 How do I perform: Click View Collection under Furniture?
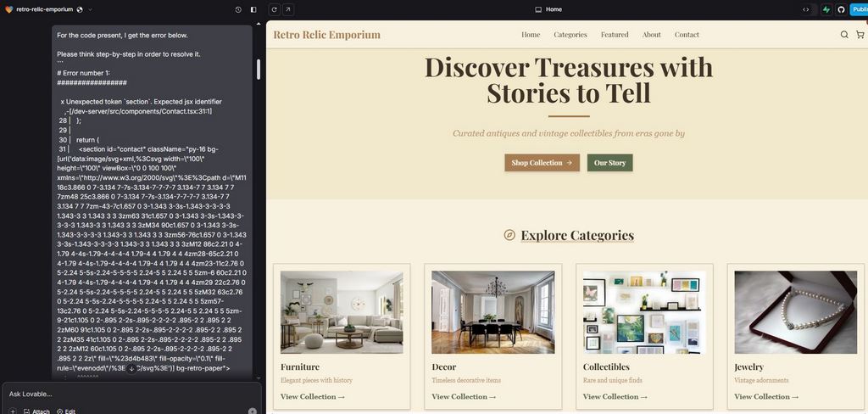[x=312, y=396]
